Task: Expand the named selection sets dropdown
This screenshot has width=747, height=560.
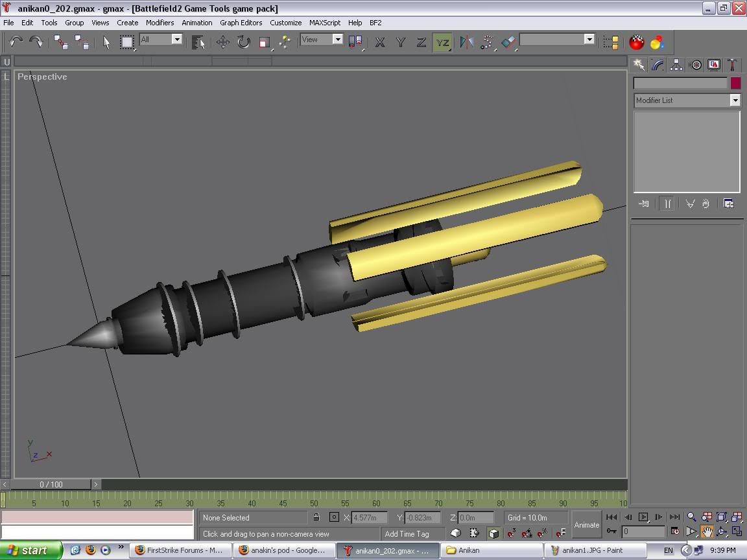Action: 589,39
